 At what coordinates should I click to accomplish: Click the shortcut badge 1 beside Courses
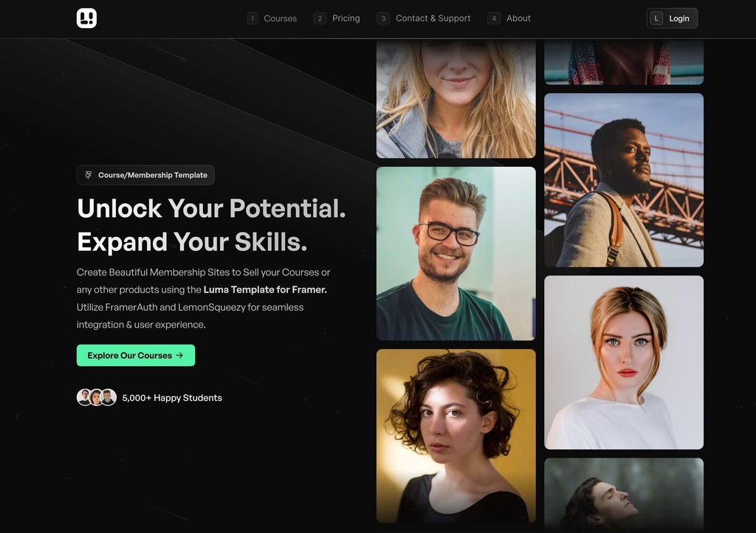252,18
